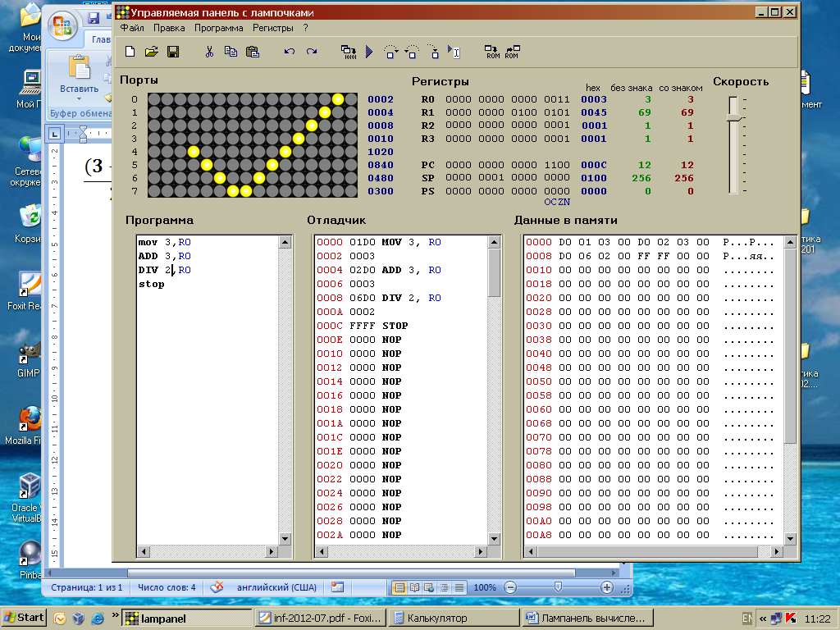This screenshot has width=840, height=630.
Task: Click Вставить paste button in Word
Action: point(79,74)
